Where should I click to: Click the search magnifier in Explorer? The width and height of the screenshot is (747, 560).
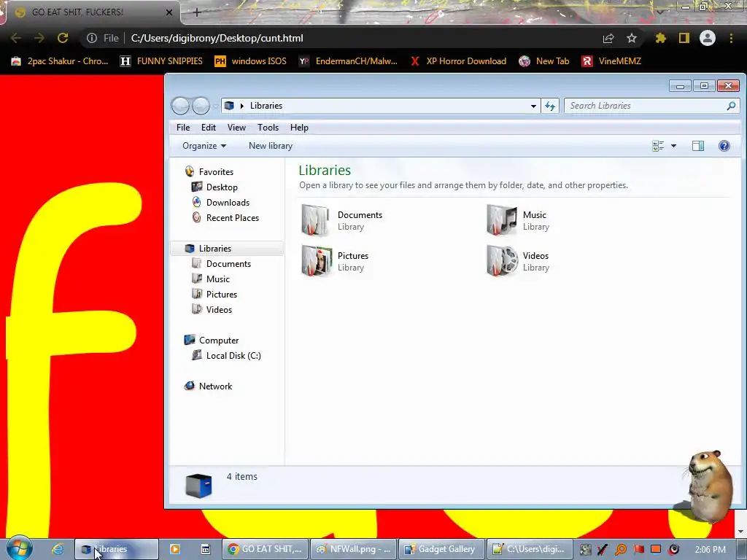click(731, 106)
